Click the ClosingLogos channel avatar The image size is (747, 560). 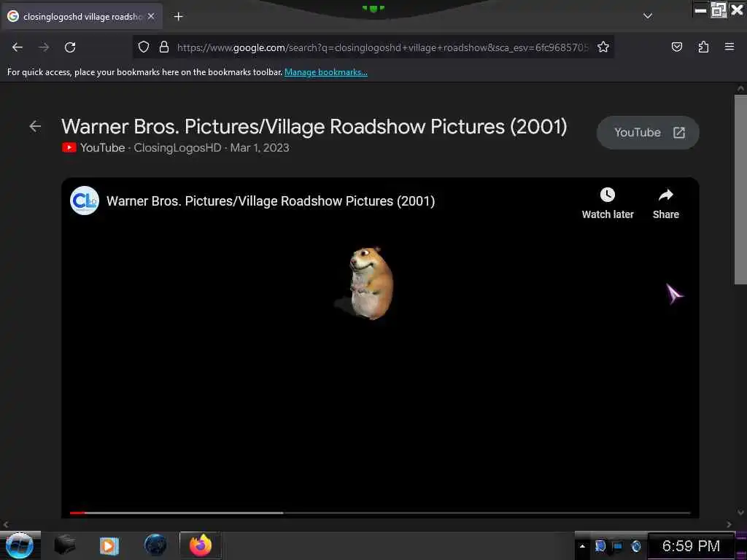[x=85, y=201]
